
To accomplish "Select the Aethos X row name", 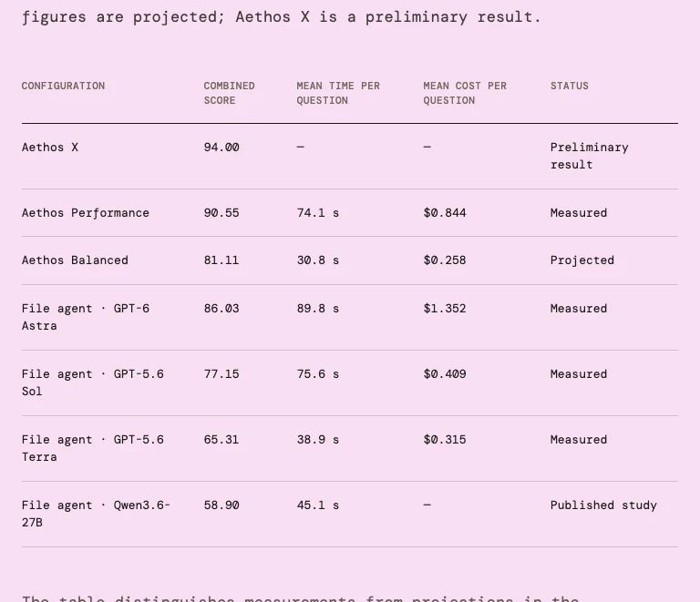I will click(50, 148).
